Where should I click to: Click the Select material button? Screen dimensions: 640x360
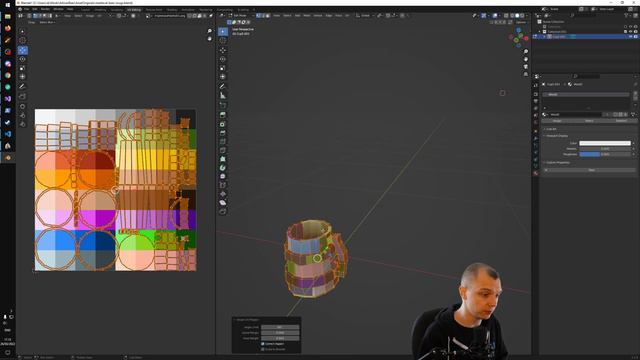click(x=589, y=121)
